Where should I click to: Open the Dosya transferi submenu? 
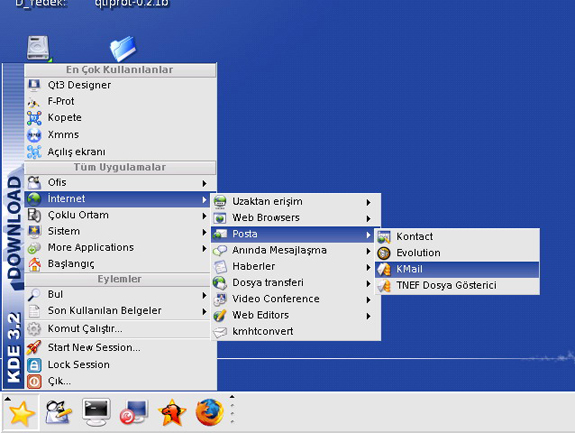[x=296, y=283]
